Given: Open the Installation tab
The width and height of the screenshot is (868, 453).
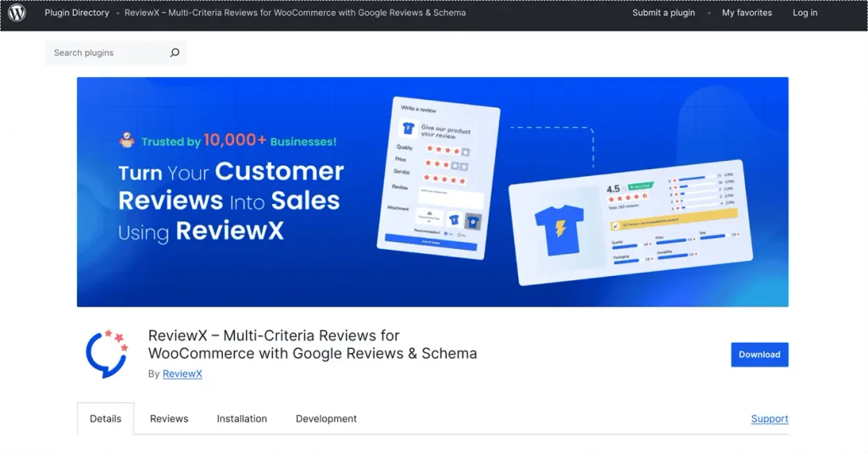Looking at the screenshot, I should click(x=242, y=418).
